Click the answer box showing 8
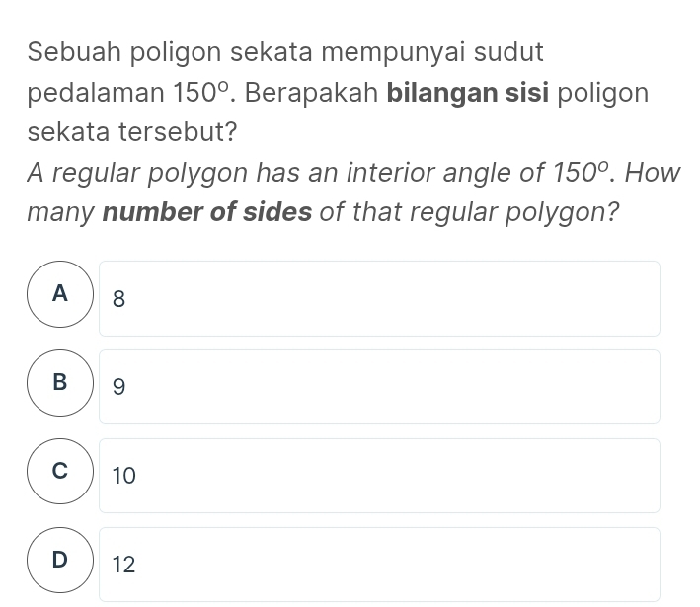The height and width of the screenshot is (607, 700). pos(379,299)
